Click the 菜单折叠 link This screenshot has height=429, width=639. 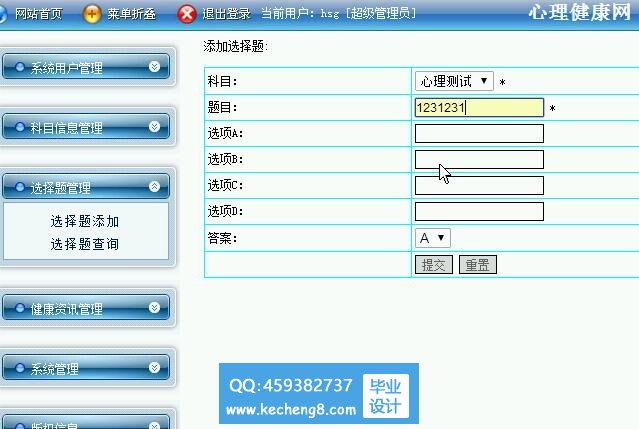point(131,14)
